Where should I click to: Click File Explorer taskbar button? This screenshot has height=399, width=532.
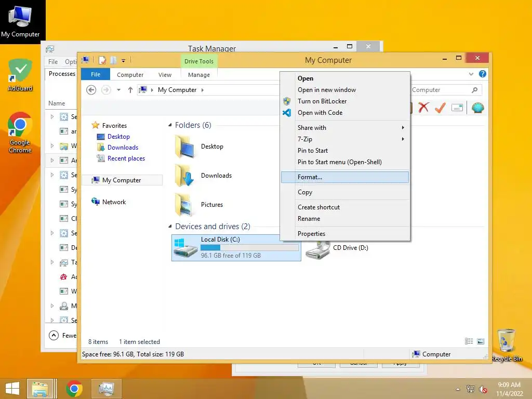pos(40,389)
